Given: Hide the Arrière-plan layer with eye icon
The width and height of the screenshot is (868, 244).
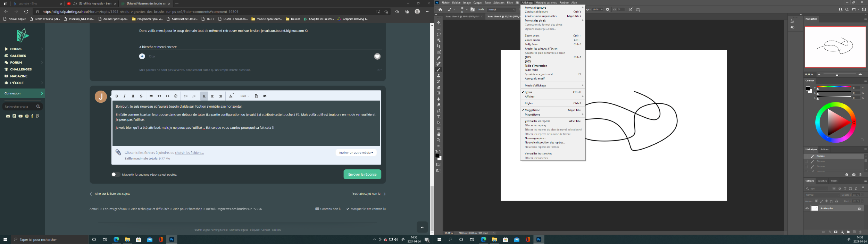Looking at the screenshot, I should (x=807, y=209).
